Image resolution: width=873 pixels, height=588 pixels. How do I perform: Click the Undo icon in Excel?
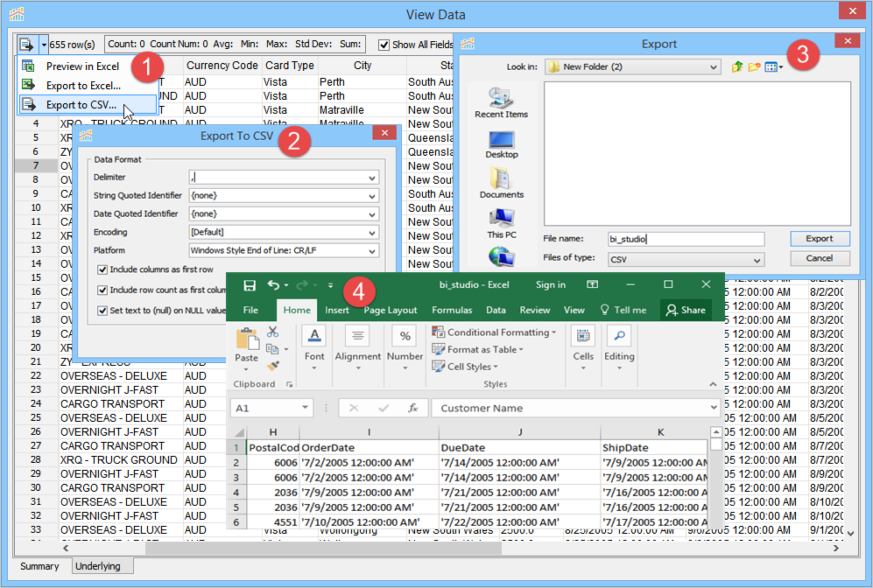(x=273, y=285)
